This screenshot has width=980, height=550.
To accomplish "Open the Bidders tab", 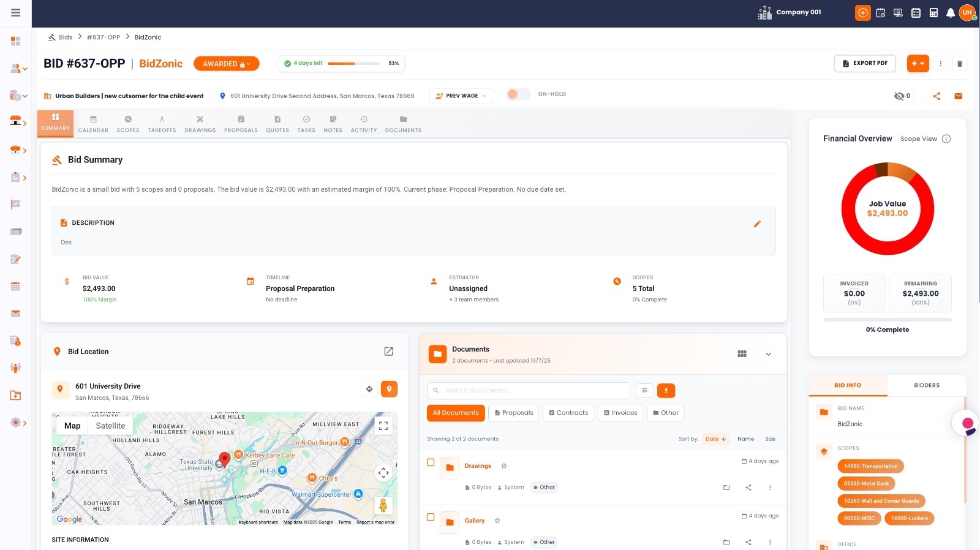I will click(x=926, y=386).
